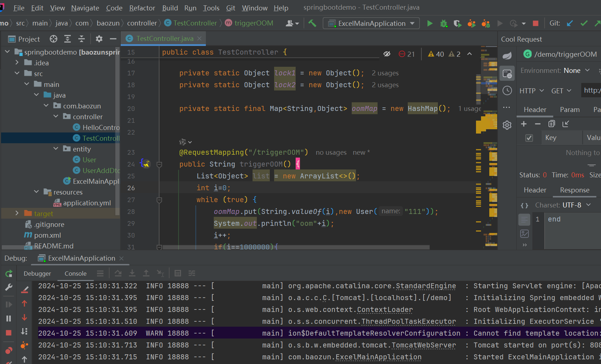601x364 pixels.
Task: Add a header row in Cool Request
Action: 524,124
